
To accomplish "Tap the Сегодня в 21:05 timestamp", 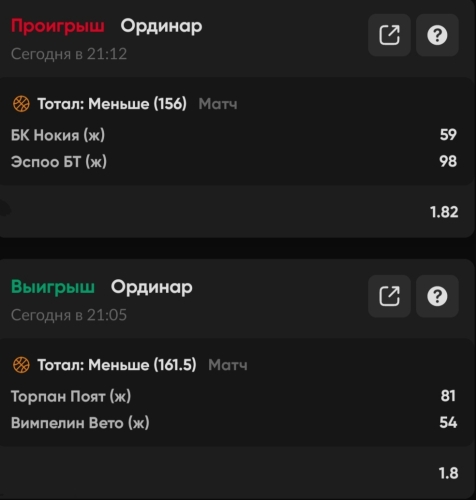I will click(x=69, y=315).
